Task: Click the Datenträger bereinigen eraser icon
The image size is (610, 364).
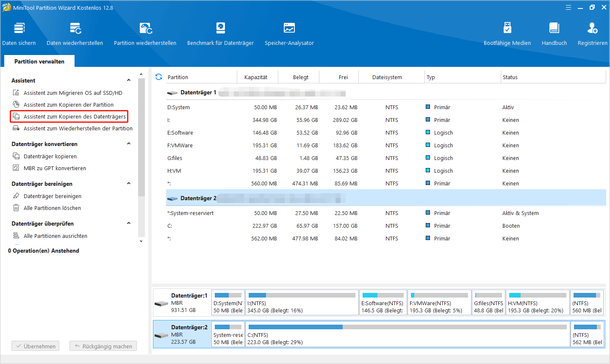Action: 16,196
